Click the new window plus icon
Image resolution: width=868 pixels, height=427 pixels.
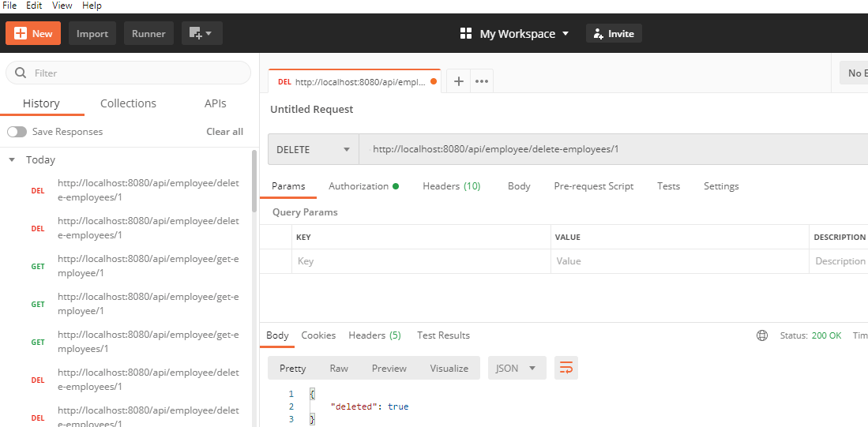coord(201,33)
